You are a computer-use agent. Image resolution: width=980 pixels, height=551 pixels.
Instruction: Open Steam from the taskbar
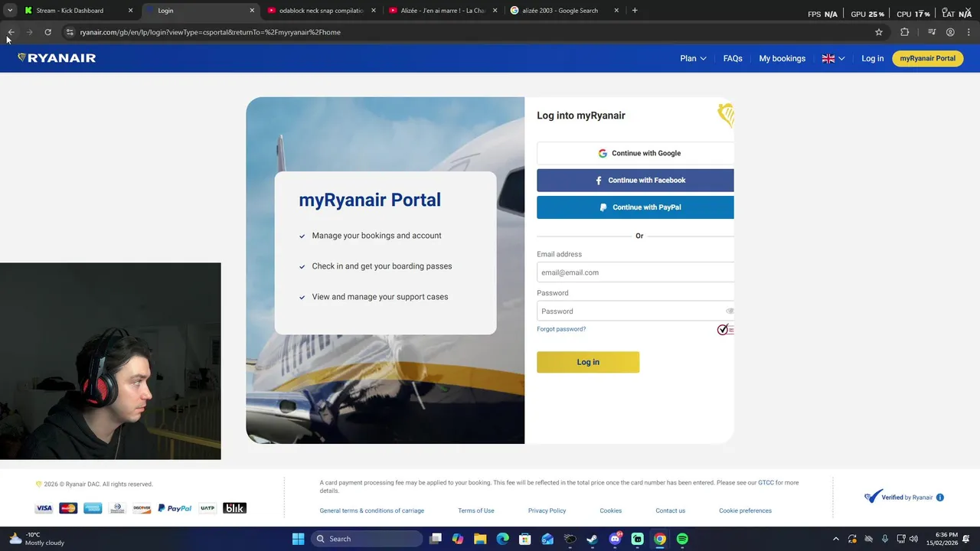click(592, 539)
